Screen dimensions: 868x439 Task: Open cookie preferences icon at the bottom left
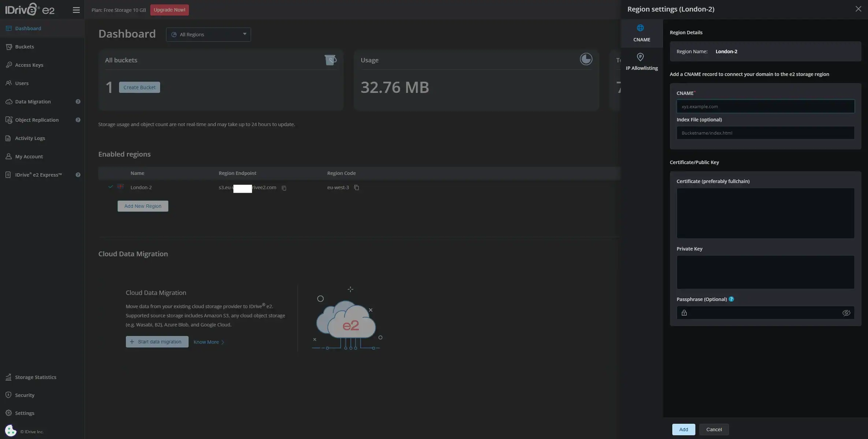point(11,431)
